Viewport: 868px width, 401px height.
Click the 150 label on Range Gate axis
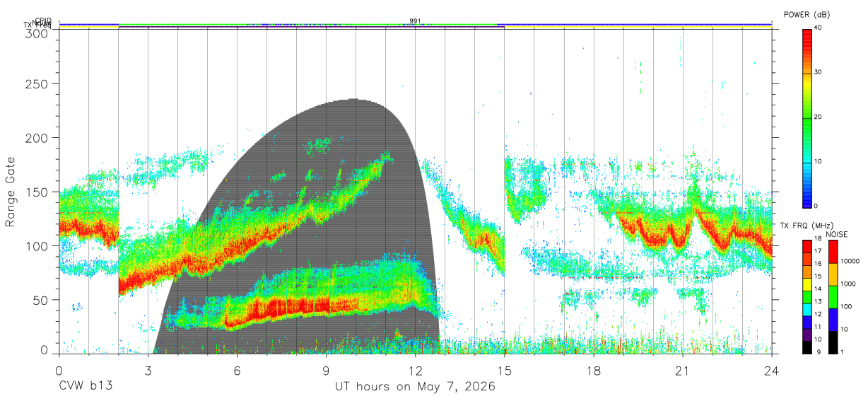[x=37, y=192]
